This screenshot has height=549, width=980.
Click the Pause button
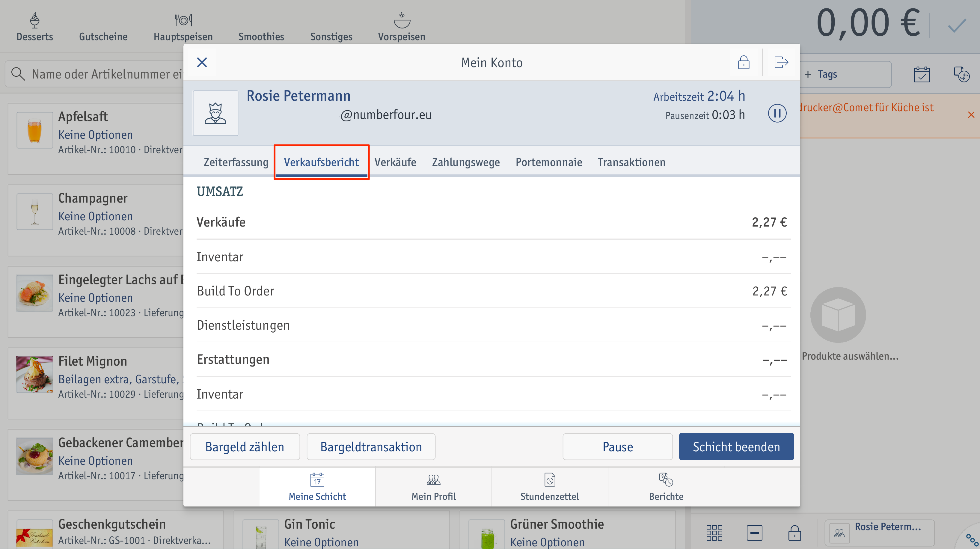pos(617,447)
